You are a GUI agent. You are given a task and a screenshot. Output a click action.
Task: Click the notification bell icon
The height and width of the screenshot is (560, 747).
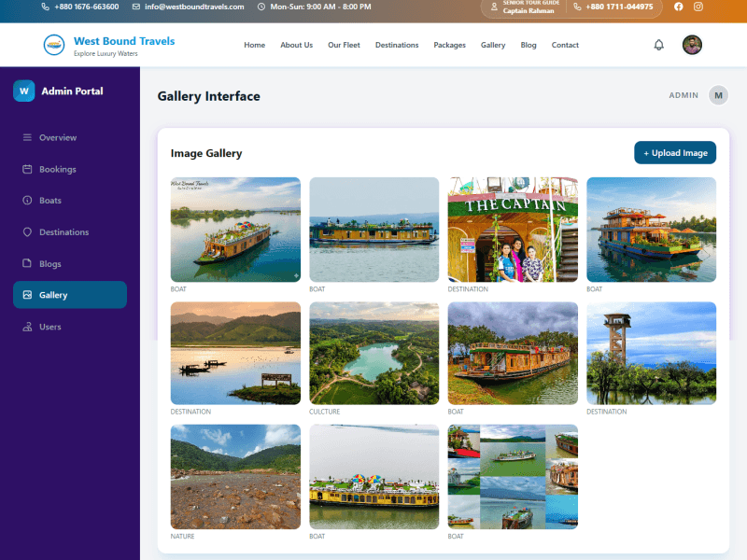click(x=658, y=45)
